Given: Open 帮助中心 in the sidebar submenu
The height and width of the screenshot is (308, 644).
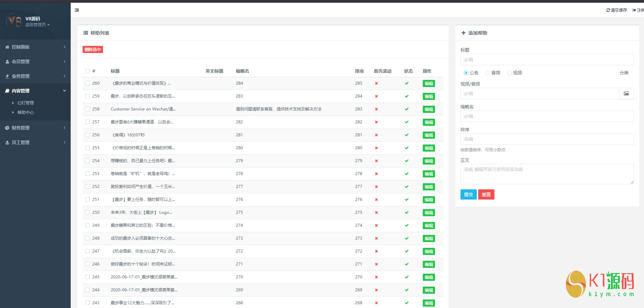Looking at the screenshot, I should (x=25, y=113).
